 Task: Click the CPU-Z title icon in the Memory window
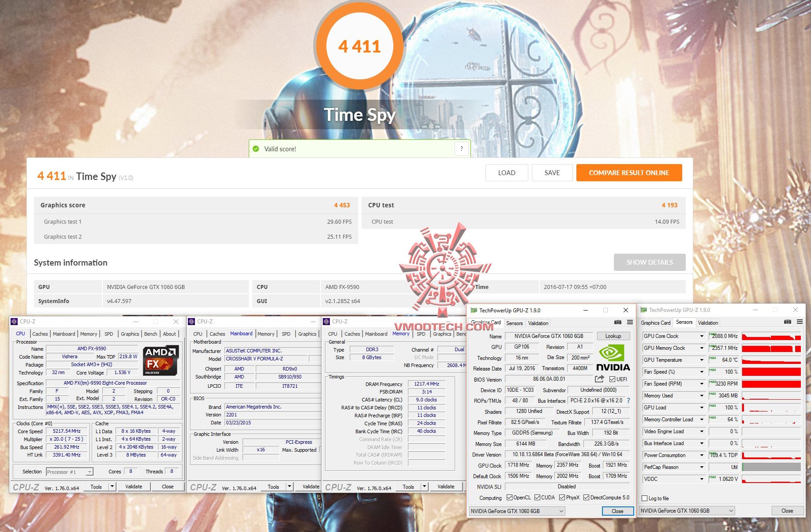pyautogui.click(x=327, y=322)
